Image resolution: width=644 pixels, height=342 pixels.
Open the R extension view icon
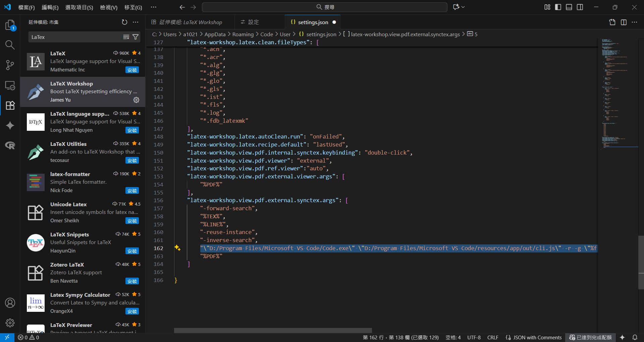pyautogui.click(x=10, y=146)
